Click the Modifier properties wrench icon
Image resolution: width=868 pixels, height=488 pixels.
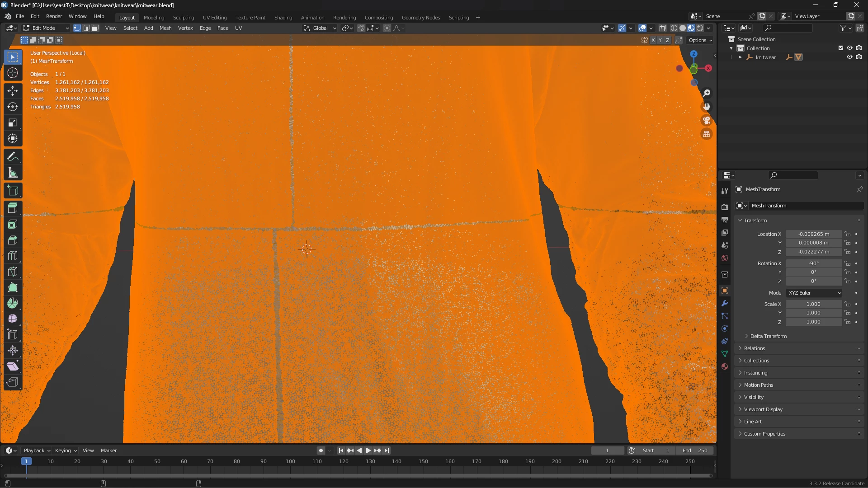tap(725, 303)
